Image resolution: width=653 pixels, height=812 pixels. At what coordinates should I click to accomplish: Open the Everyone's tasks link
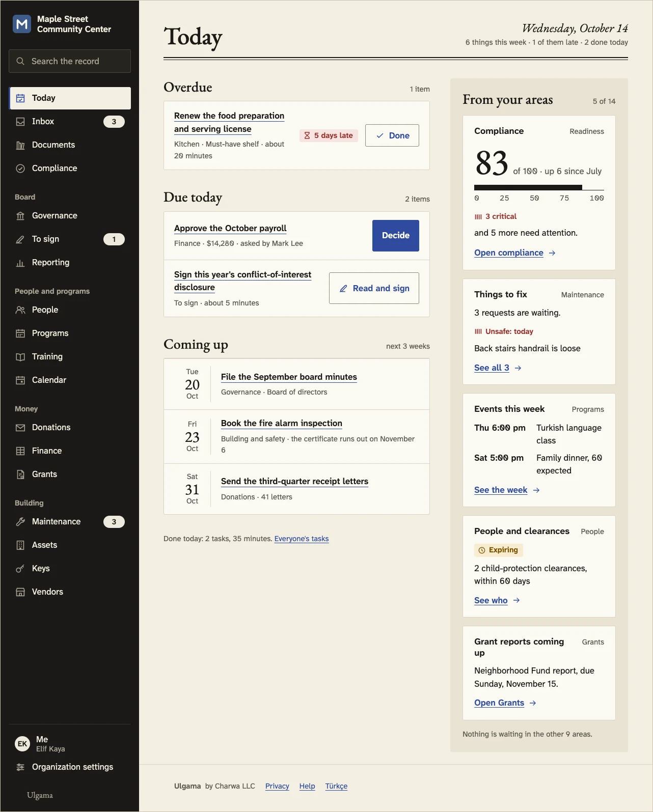(x=302, y=539)
